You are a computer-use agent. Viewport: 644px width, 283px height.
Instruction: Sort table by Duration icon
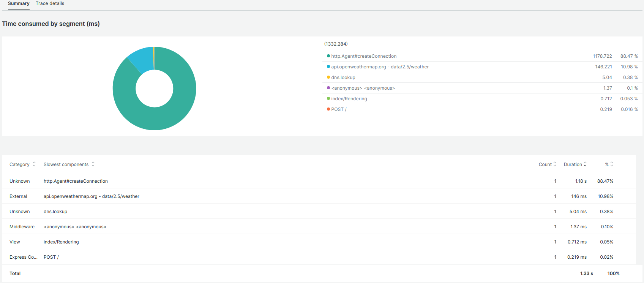click(x=585, y=164)
